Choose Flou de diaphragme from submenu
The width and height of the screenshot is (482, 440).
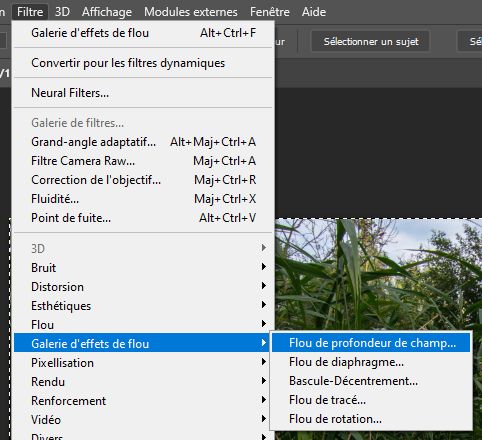[371, 362]
